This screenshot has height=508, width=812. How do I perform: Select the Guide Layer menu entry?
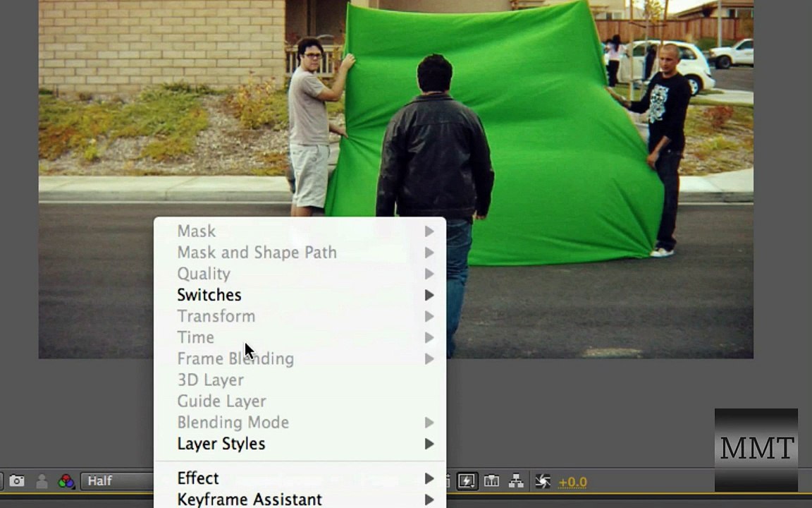click(x=300, y=401)
